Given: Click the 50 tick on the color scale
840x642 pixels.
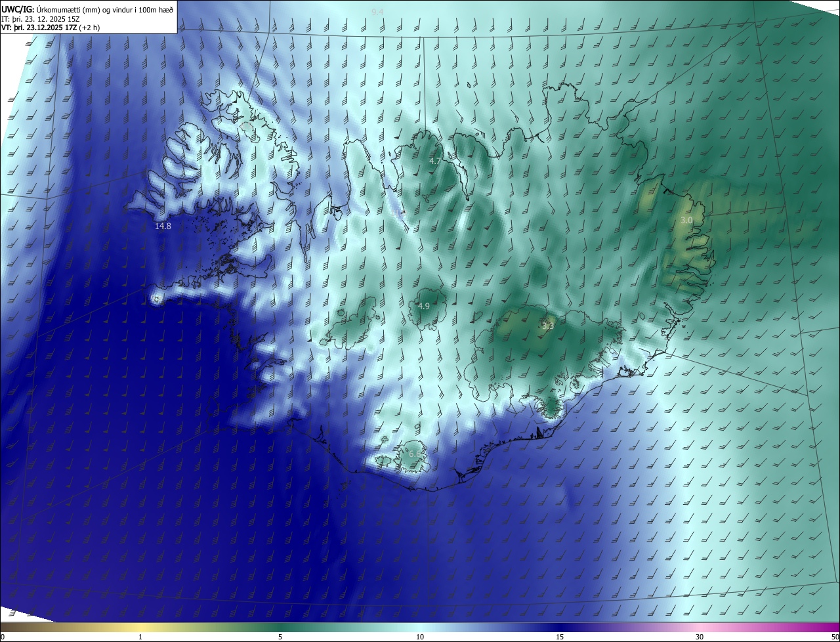Looking at the screenshot, I should (x=834, y=637).
